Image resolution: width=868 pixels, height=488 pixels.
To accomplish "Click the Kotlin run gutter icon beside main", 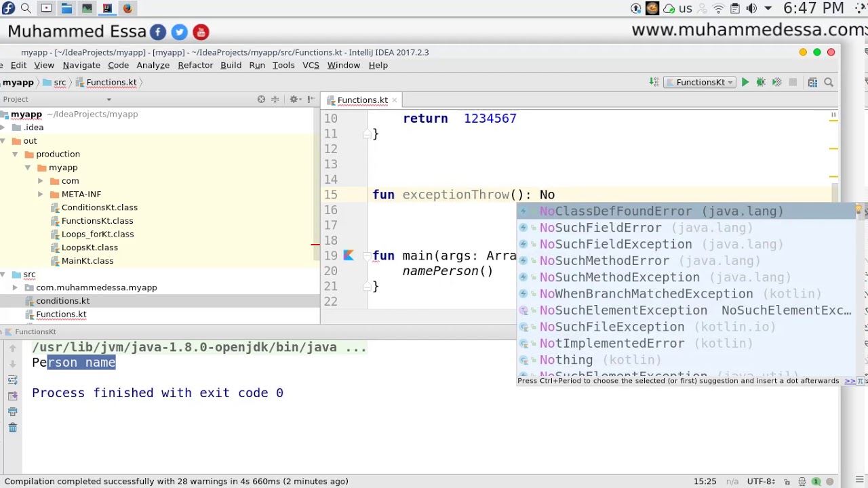I will [349, 256].
